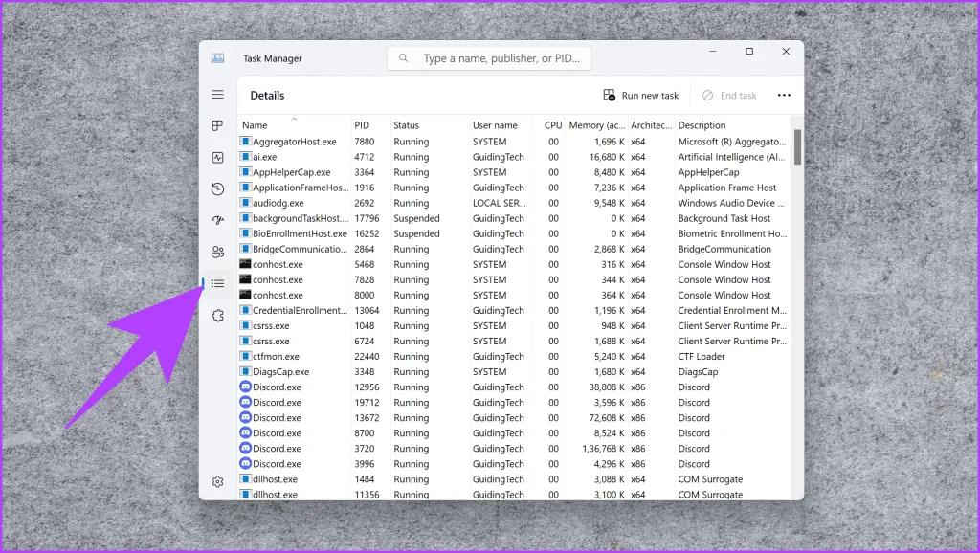Sort by the Status column header
This screenshot has height=553, width=980.
[407, 125]
